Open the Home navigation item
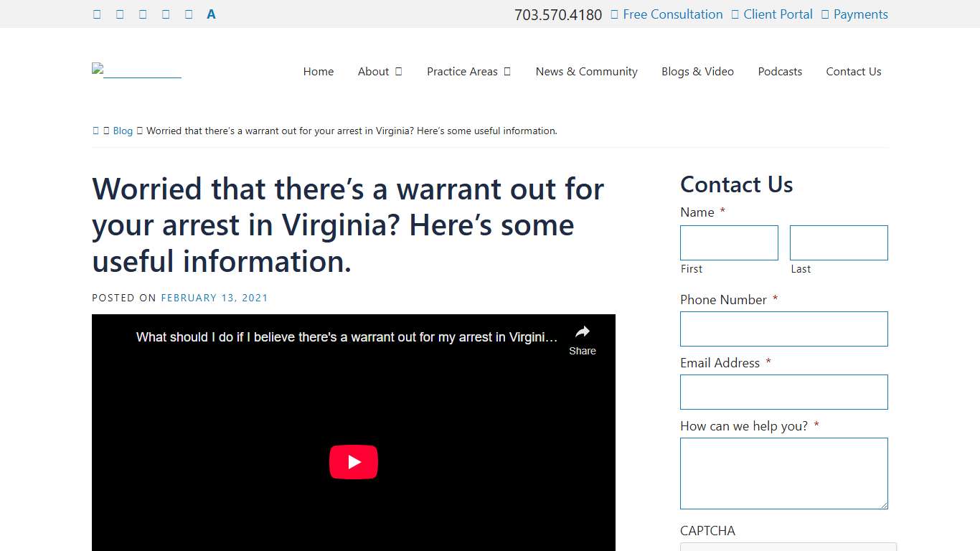Screen dimensions: 980x551 318,71
